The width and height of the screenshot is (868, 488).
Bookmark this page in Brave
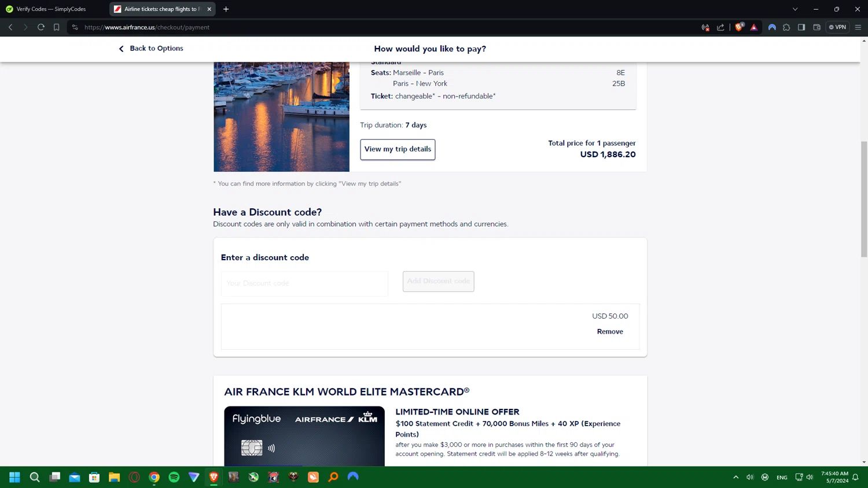[x=56, y=27]
